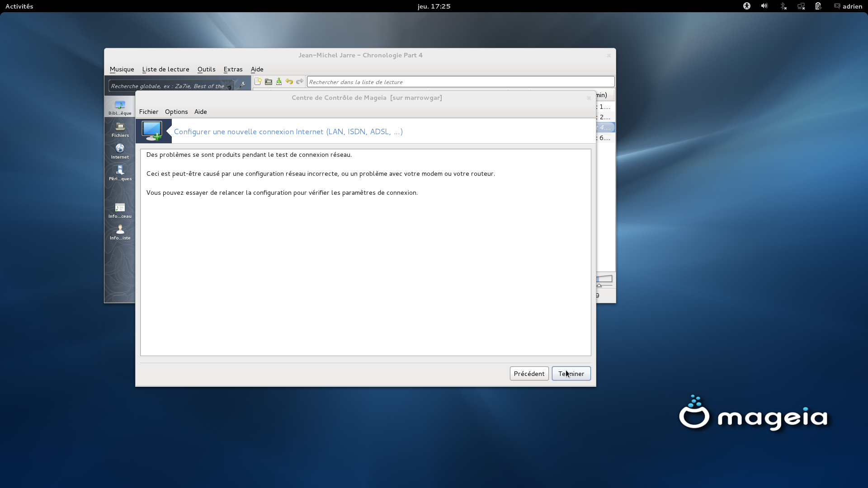Open the clock calendar in top bar
The height and width of the screenshot is (488, 868).
coord(434,6)
